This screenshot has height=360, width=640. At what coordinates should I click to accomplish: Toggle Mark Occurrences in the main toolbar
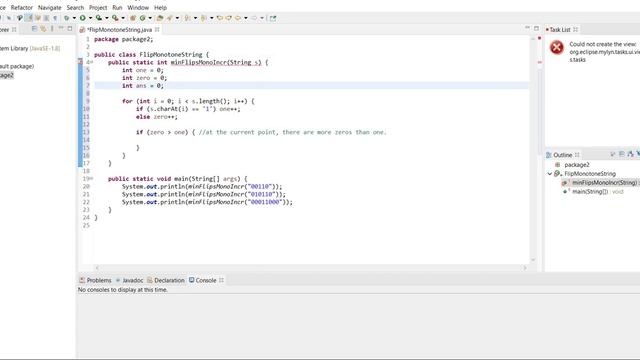click(29, 18)
